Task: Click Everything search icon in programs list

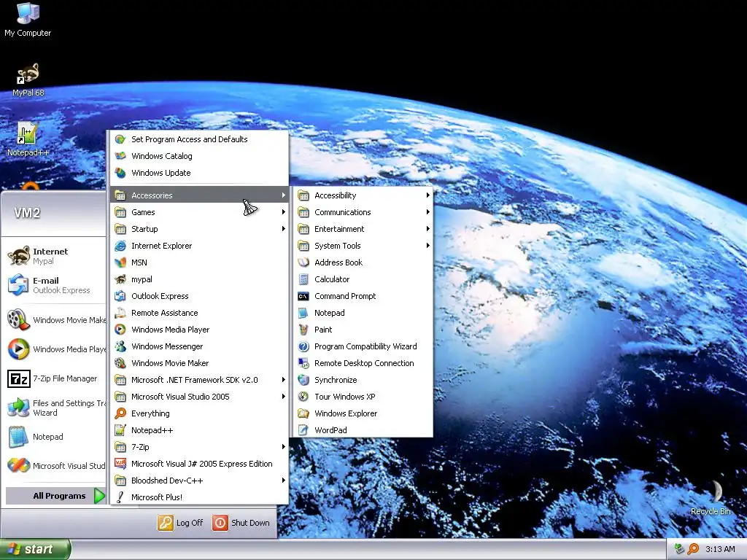Action: 120,413
